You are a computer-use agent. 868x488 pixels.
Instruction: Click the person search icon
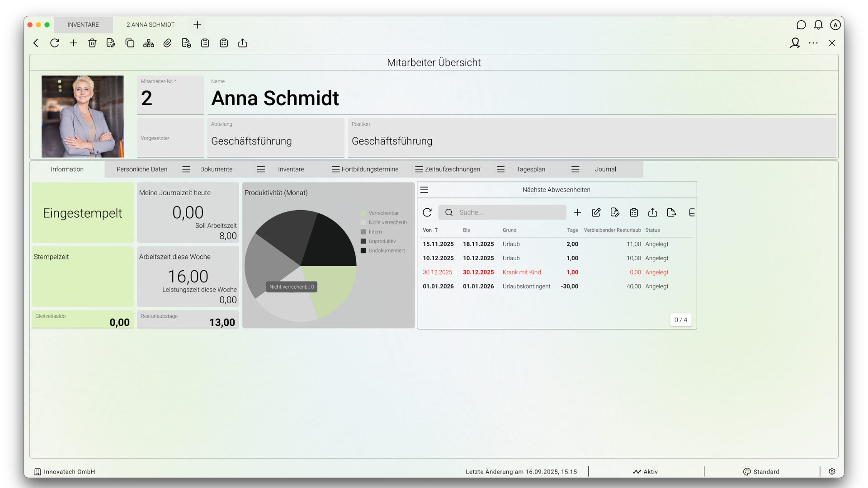tap(795, 43)
